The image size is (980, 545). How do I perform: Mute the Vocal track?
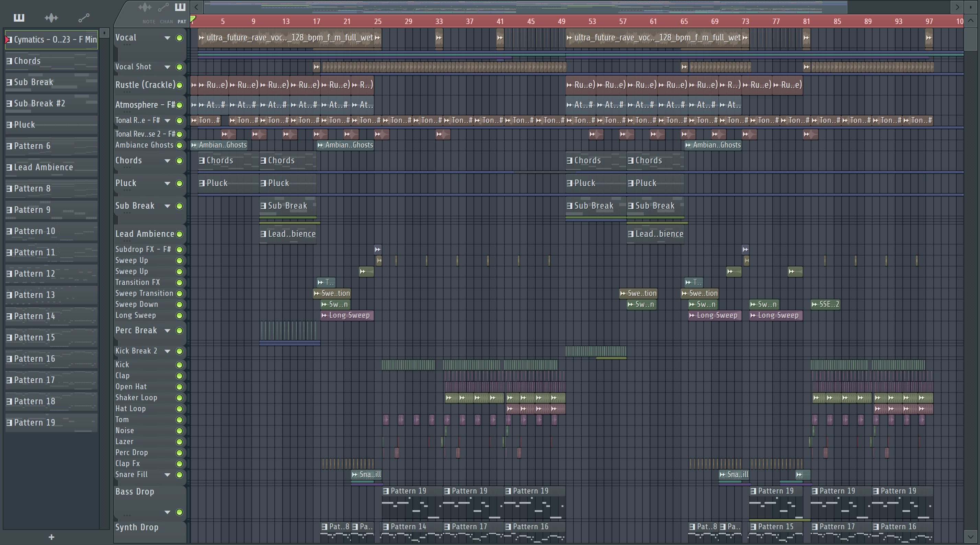pos(179,38)
